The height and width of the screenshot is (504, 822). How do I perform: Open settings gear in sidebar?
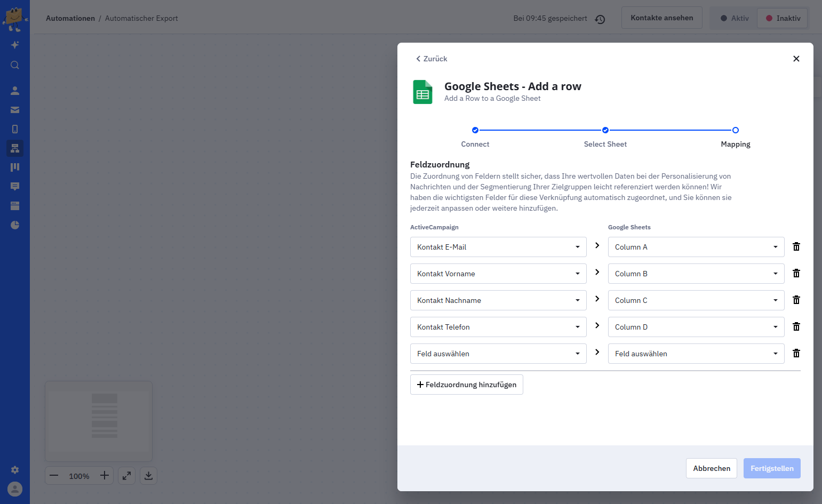point(15,470)
